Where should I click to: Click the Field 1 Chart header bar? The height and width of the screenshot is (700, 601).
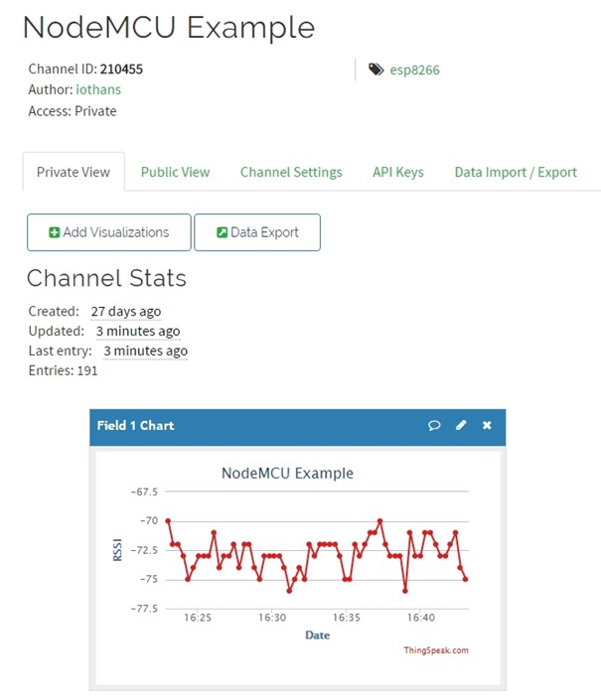click(297, 425)
